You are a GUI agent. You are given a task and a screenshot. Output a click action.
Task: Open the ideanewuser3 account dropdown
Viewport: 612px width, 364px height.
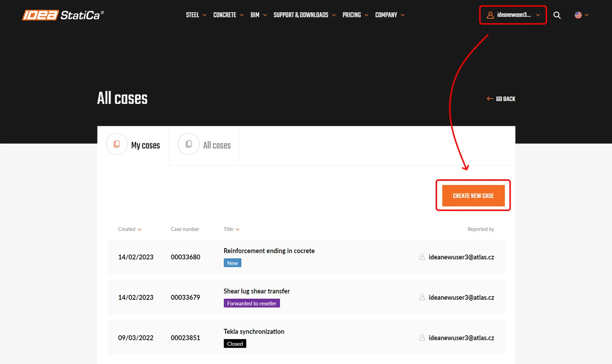point(513,15)
